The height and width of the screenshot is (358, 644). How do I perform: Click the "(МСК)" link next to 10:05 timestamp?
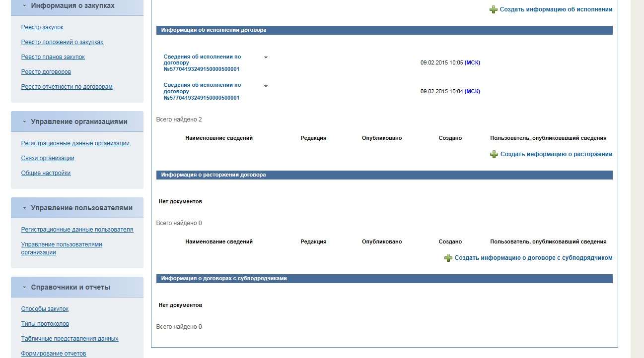coord(472,63)
